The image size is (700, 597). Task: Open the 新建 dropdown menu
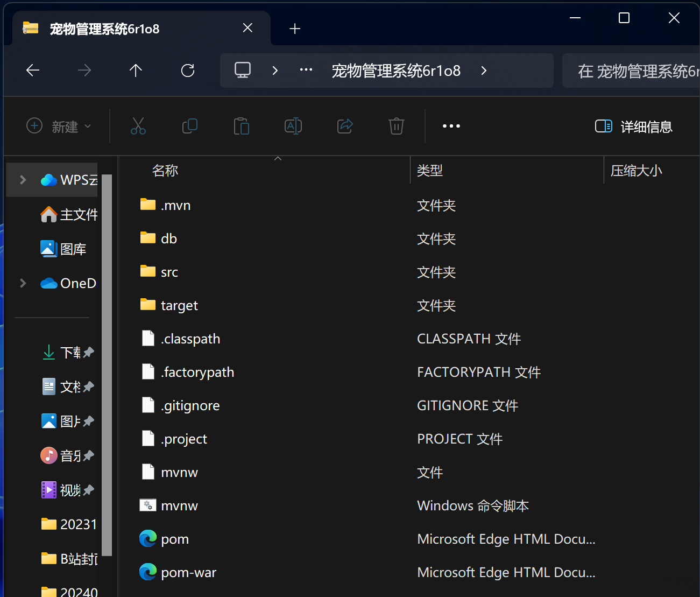pos(59,127)
